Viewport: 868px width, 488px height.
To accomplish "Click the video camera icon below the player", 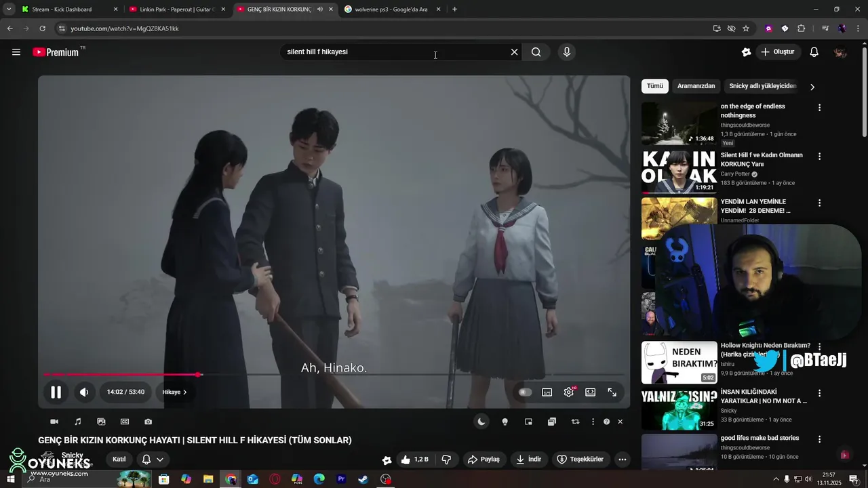I will click(x=54, y=422).
